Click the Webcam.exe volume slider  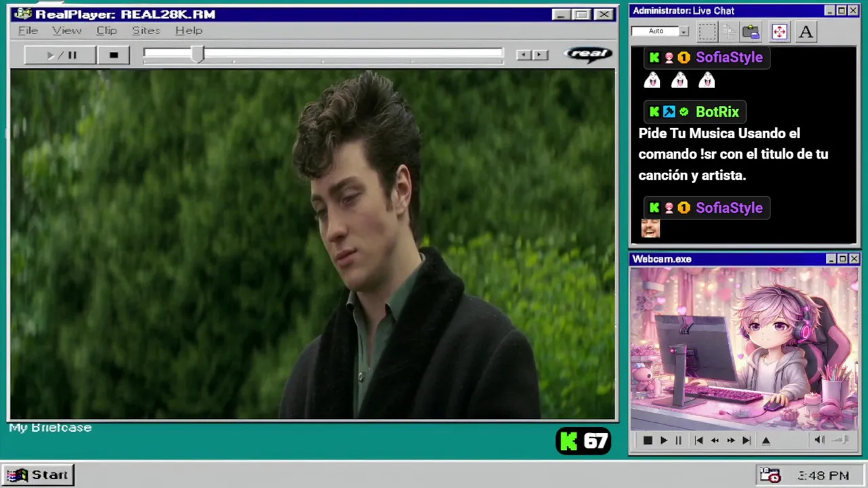coord(840,441)
